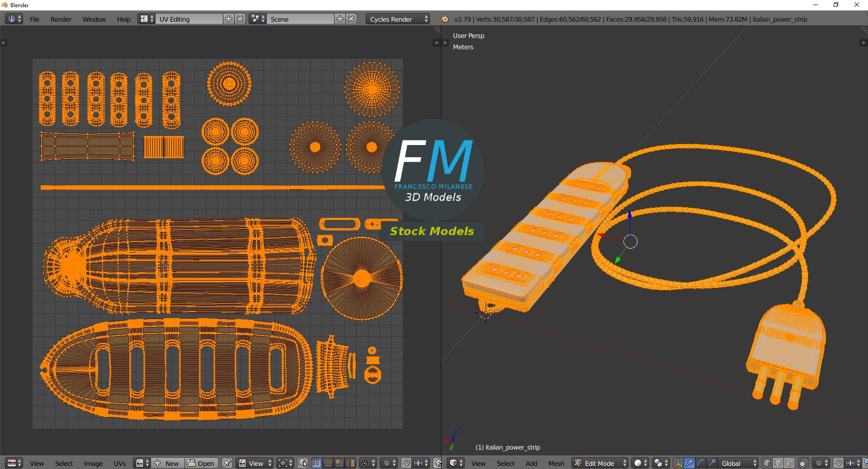Click the Scene name field

(301, 19)
